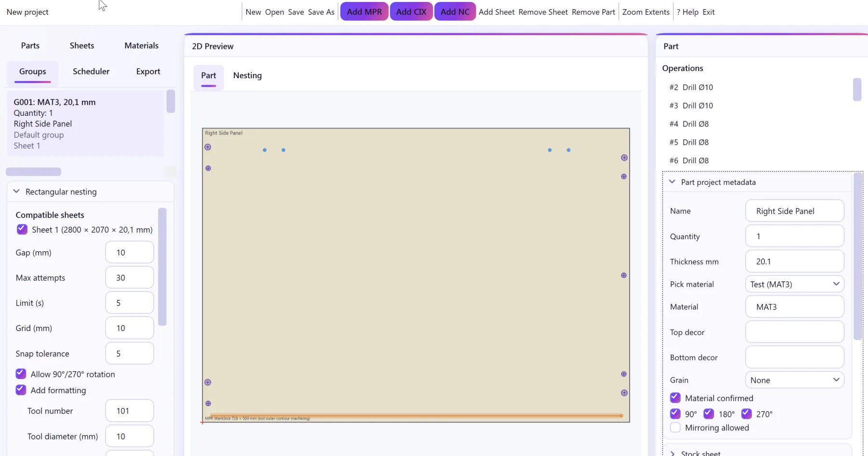
Task: Click Remove Sheet in the toolbar
Action: pyautogui.click(x=543, y=12)
